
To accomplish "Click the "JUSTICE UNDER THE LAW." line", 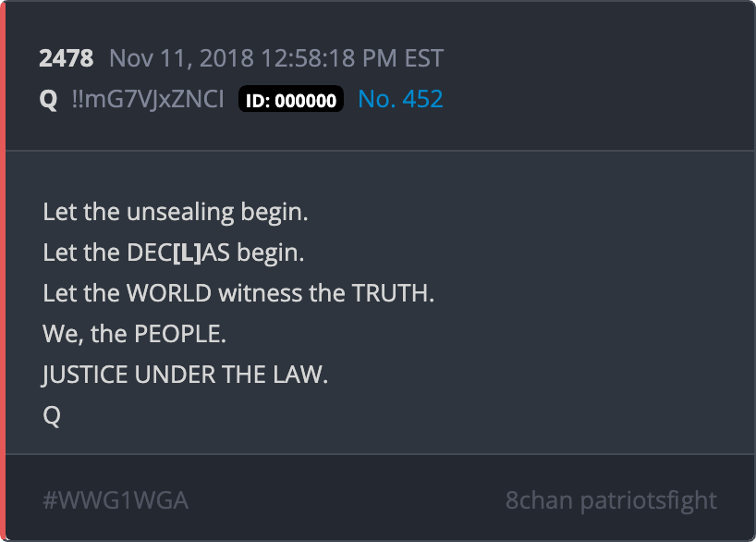I will (x=185, y=375).
